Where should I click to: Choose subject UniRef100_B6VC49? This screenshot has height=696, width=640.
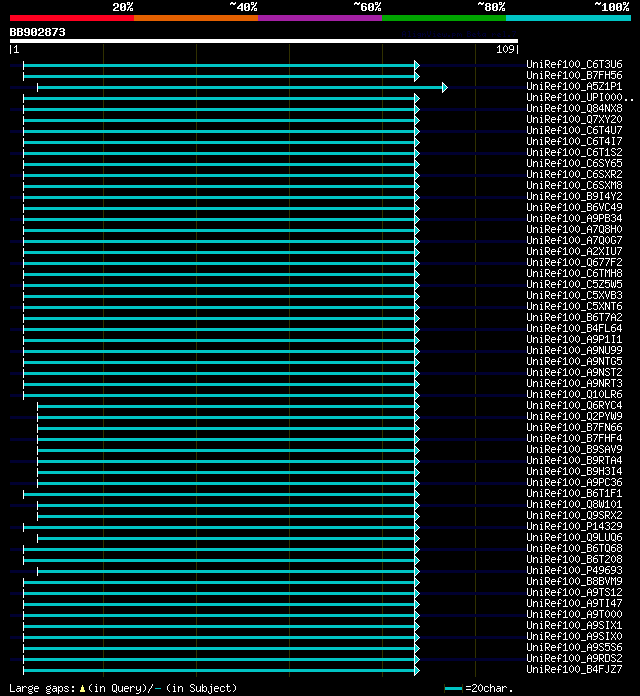click(x=574, y=207)
